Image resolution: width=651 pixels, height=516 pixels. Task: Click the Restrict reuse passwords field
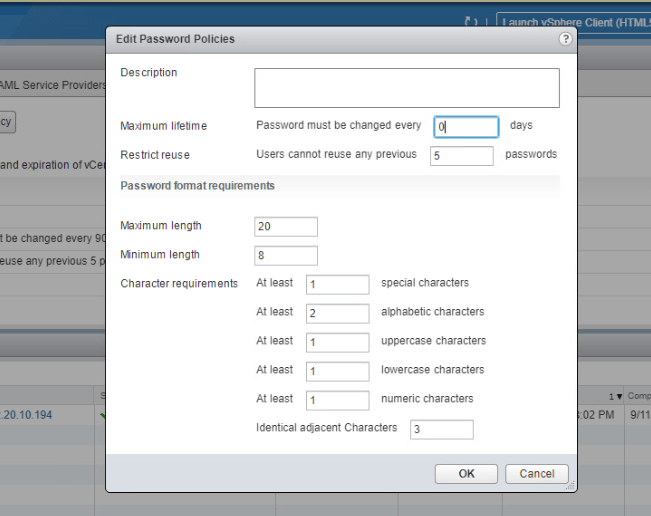461,156
